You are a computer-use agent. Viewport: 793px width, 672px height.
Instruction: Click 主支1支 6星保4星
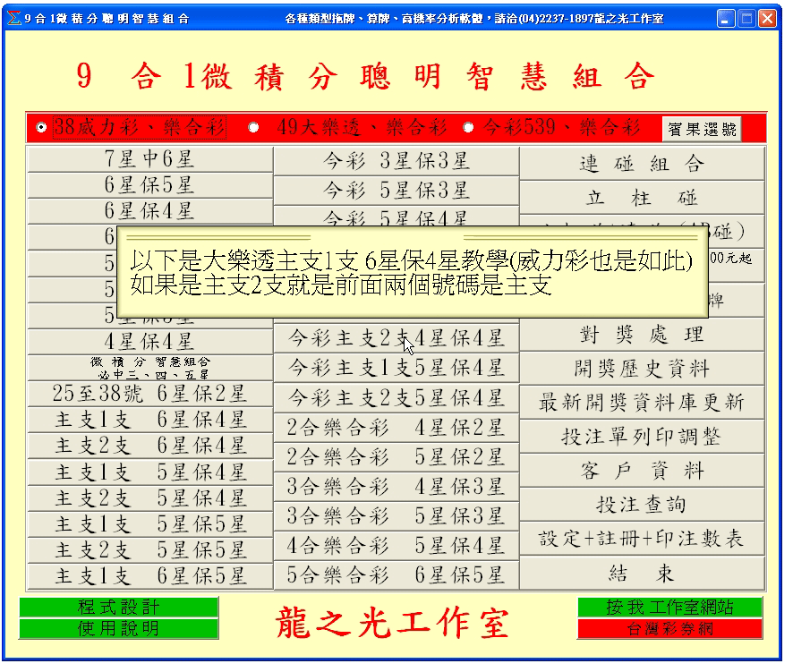[150, 420]
